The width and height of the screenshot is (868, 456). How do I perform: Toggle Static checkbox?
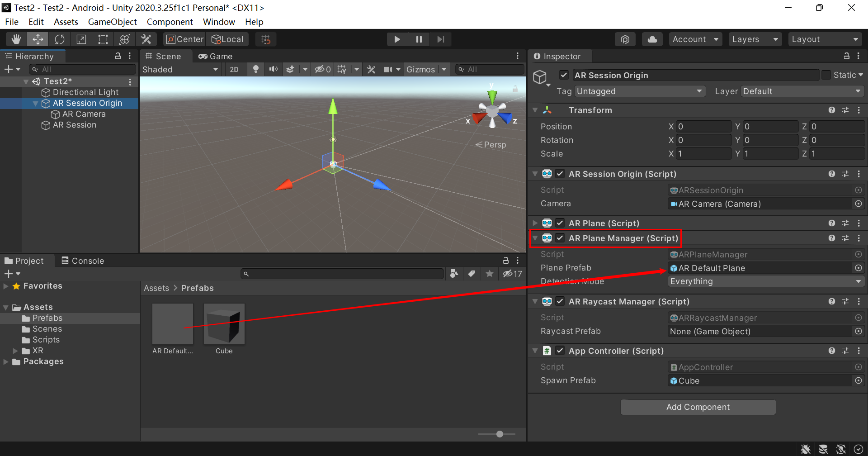826,75
